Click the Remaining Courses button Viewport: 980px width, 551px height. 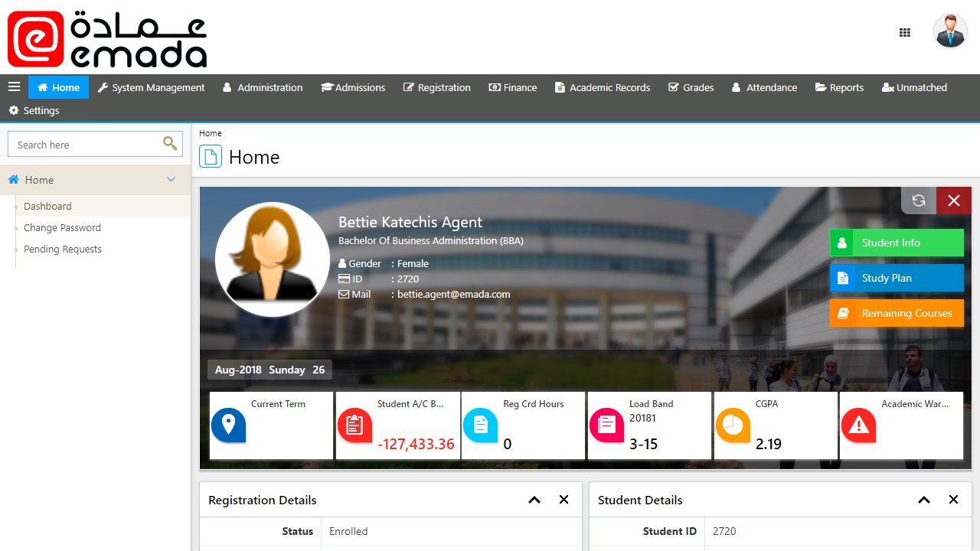click(897, 313)
